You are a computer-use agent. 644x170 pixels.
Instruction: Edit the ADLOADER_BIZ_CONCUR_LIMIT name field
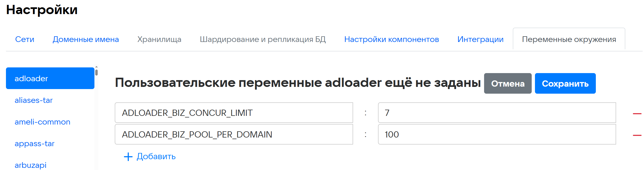tap(234, 113)
